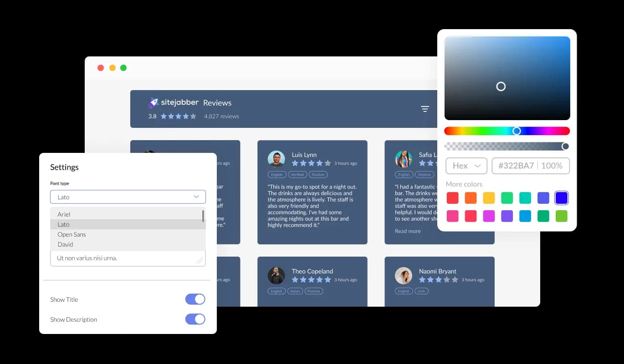Screen dimensions: 624x364
Task: Select Ariel in the font list
Action: pos(64,214)
